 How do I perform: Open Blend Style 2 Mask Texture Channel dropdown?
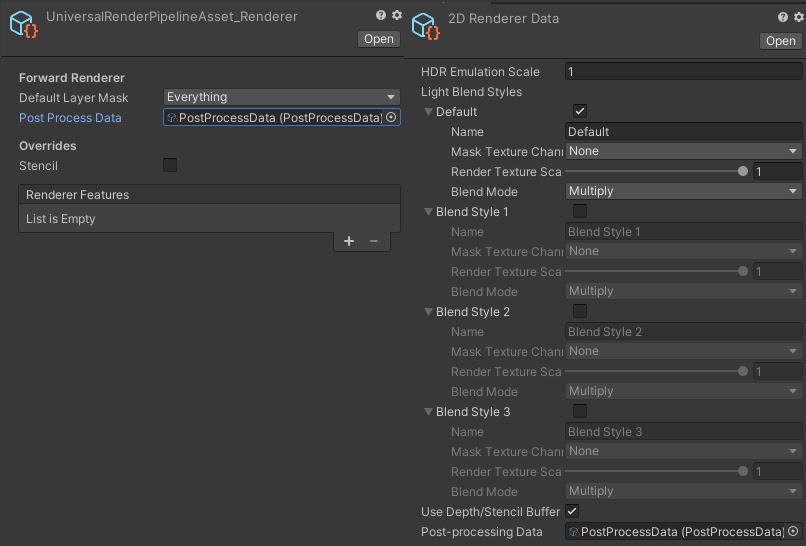(x=684, y=351)
